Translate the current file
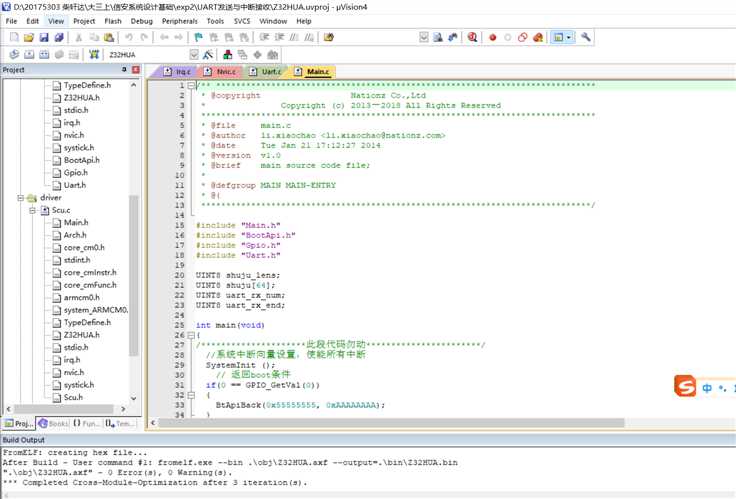736x499 pixels. pyautogui.click(x=14, y=54)
